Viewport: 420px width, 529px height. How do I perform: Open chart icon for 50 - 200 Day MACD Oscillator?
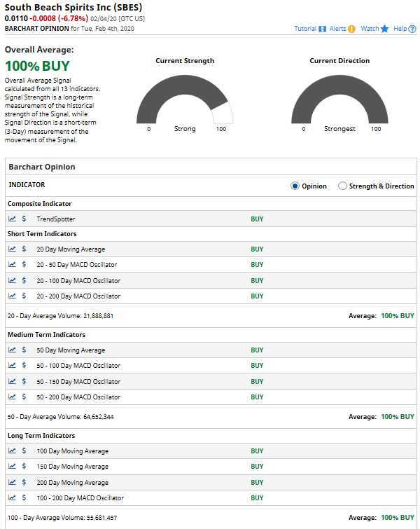(12, 397)
